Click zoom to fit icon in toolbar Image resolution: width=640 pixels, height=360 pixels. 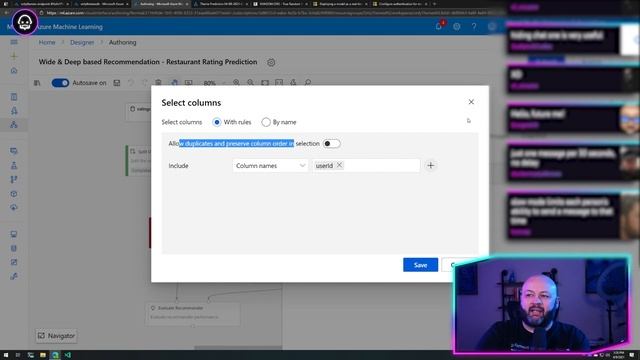[x=265, y=83]
